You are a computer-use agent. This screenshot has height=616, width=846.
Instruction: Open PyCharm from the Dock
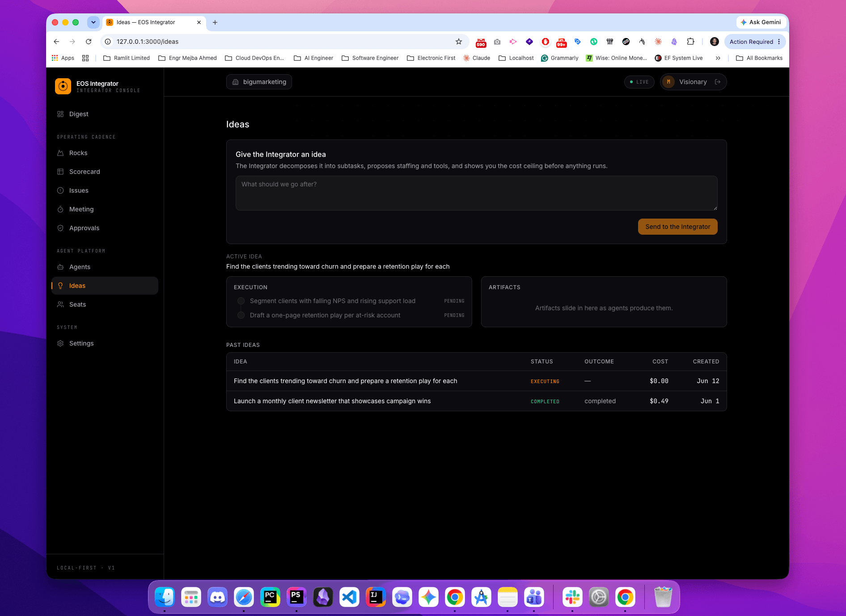[270, 597]
